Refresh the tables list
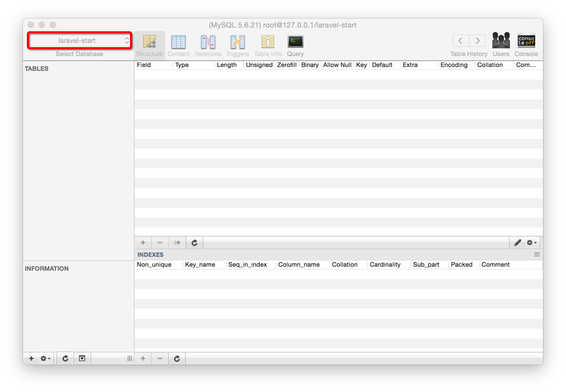This screenshot has height=392, width=566. 65,359
